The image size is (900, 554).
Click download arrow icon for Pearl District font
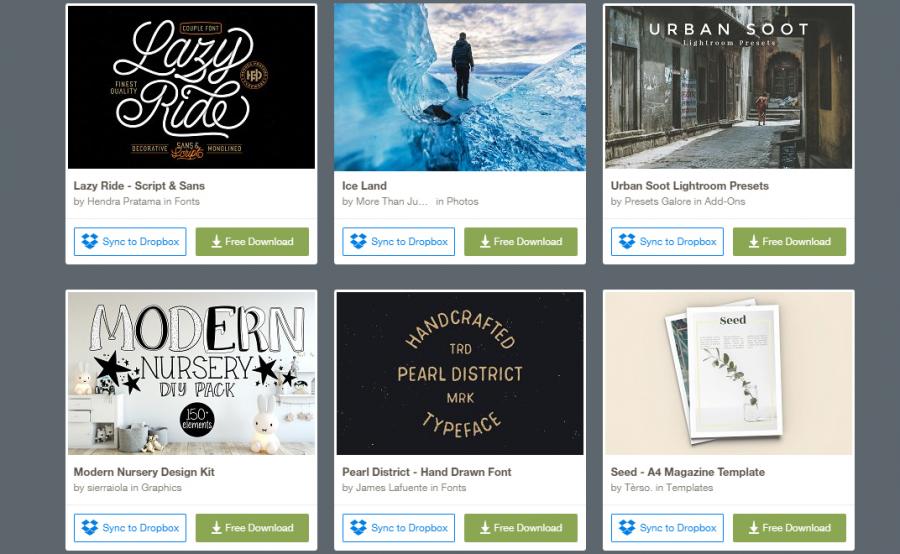485,528
